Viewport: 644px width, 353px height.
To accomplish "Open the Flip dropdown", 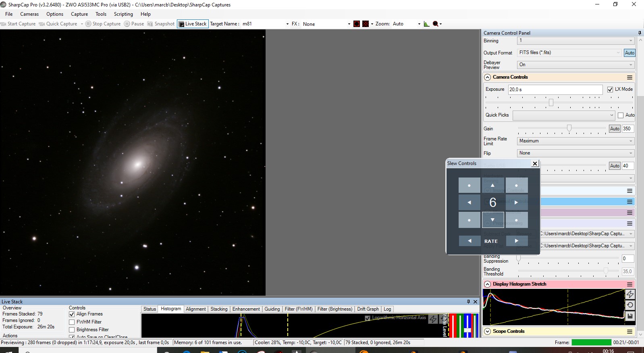I will coord(575,153).
